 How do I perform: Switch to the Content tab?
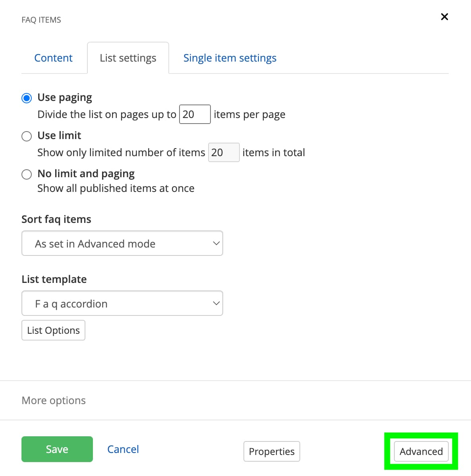(53, 58)
